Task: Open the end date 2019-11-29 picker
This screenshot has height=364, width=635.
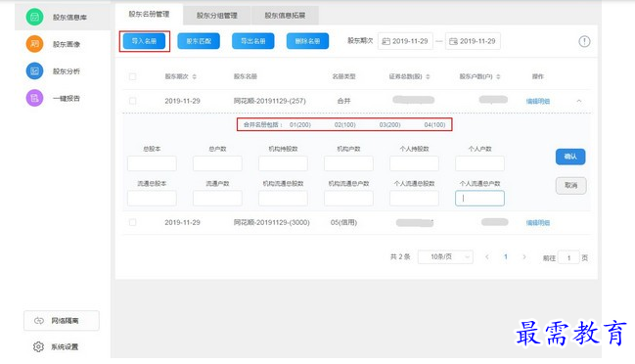Action: (x=473, y=41)
